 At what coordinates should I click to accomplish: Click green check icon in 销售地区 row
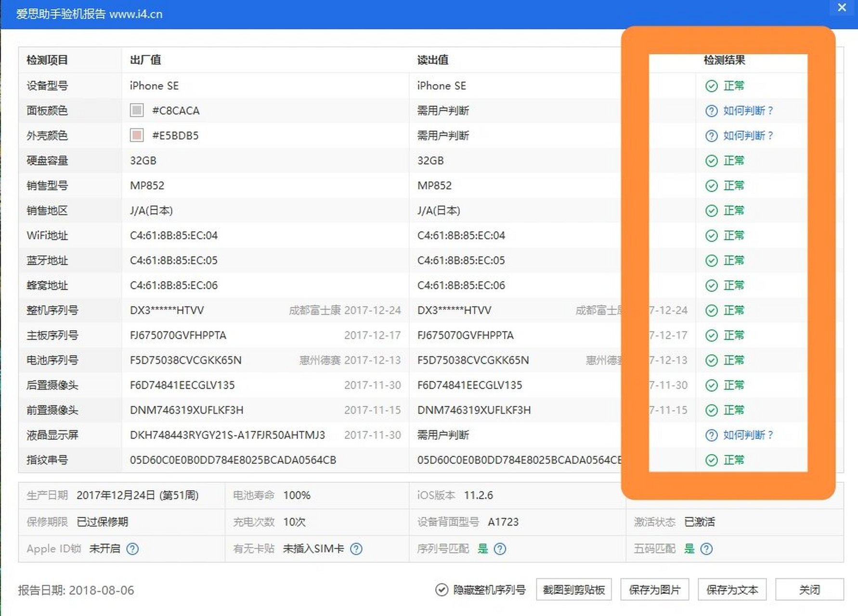pyautogui.click(x=711, y=211)
